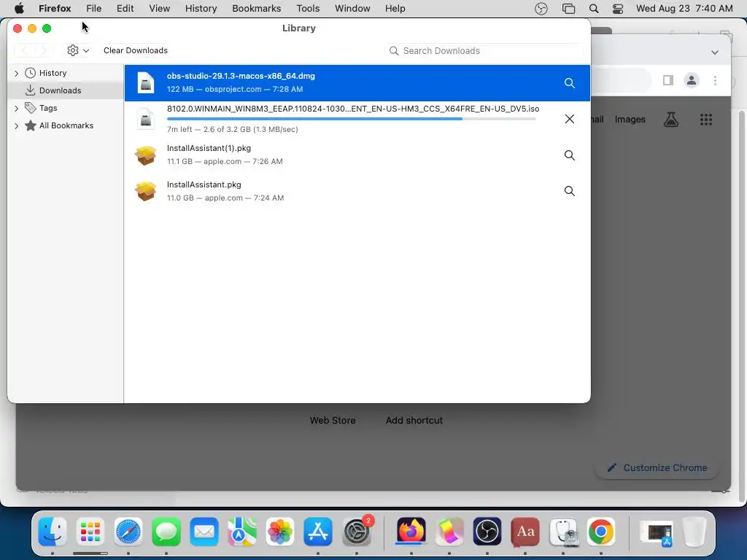The height and width of the screenshot is (560, 747).
Task: Open Chrome three-dot menu
Action: (x=715, y=80)
